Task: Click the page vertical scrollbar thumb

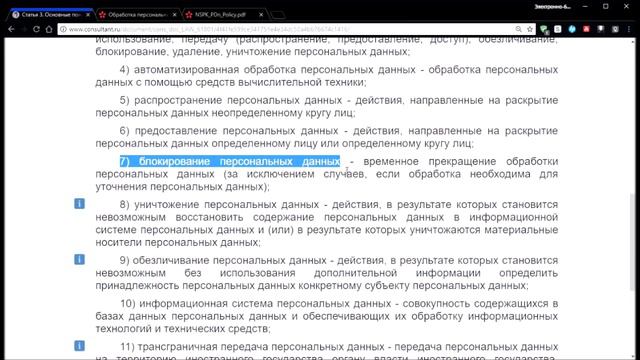Action: (633, 241)
